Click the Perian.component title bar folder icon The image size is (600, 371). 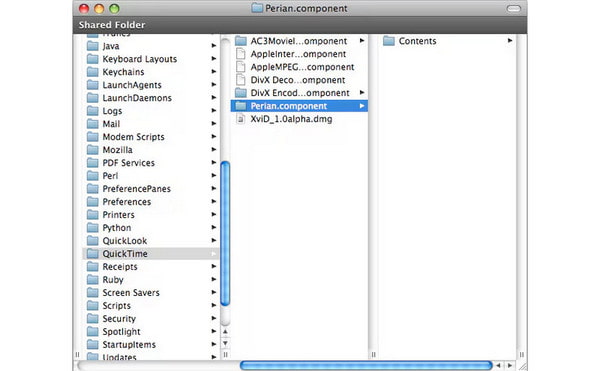tap(257, 8)
